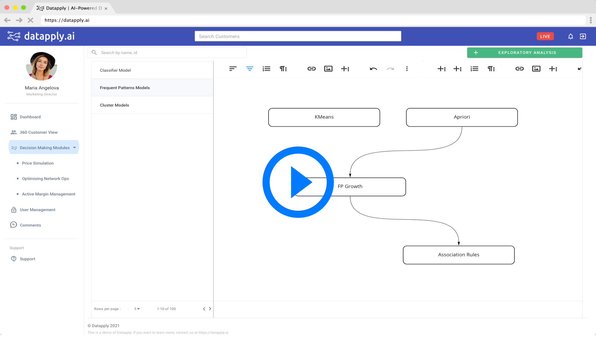The width and height of the screenshot is (596, 364).
Task: Select the center-align blue filter icon
Action: point(250,69)
